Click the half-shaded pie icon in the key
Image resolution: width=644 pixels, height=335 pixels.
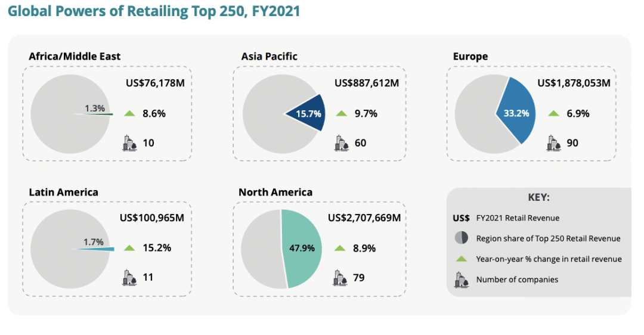coord(462,238)
